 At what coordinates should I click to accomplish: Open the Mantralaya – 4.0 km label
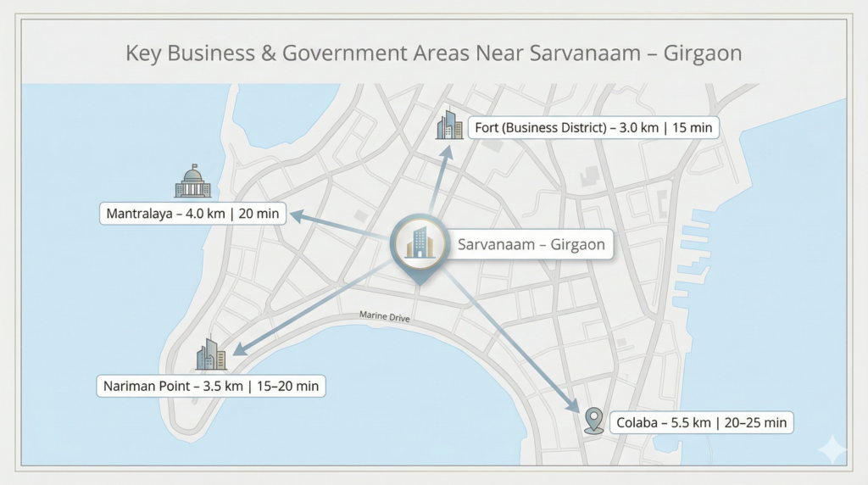pos(192,214)
